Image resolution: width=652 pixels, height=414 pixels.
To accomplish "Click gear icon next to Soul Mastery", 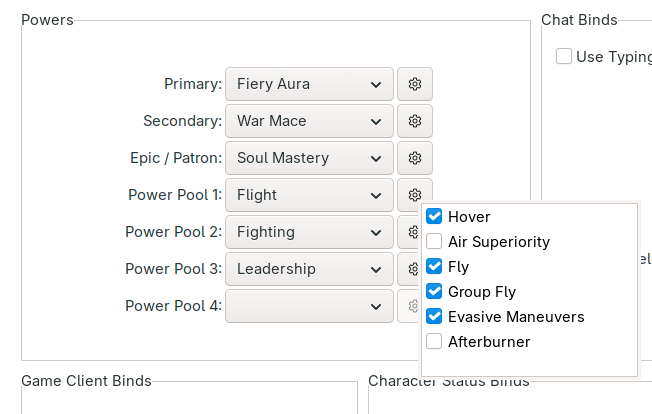I will [415, 158].
